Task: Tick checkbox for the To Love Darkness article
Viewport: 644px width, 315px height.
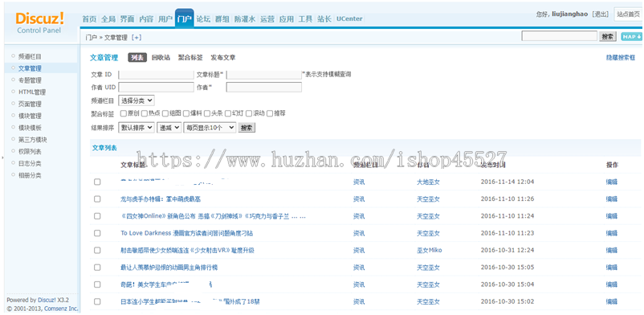Action: [97, 233]
